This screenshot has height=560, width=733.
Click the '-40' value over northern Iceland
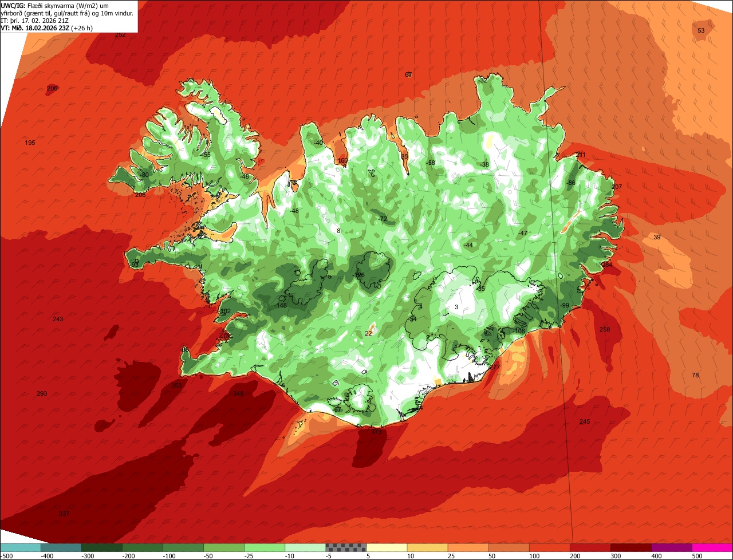point(318,143)
